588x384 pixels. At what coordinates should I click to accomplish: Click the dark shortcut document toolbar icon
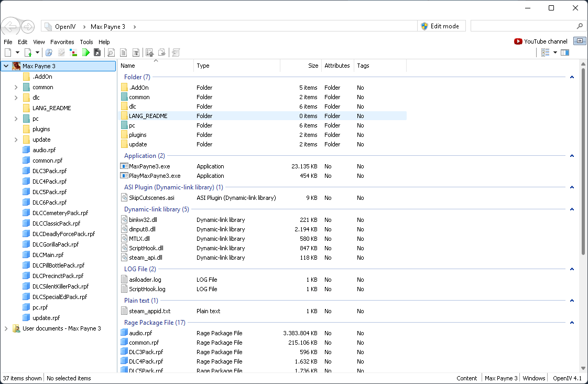click(x=97, y=52)
